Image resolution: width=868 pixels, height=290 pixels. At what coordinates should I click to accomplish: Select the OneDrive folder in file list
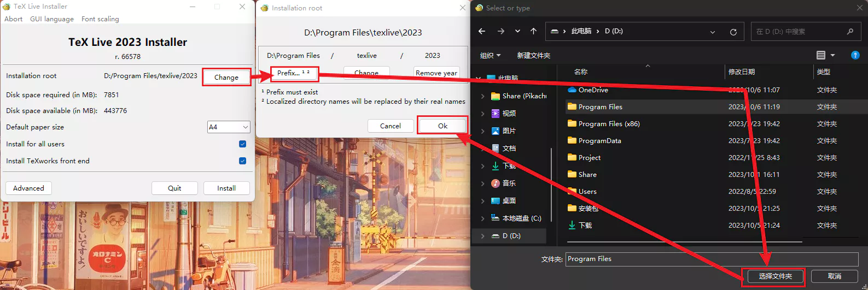click(x=593, y=90)
